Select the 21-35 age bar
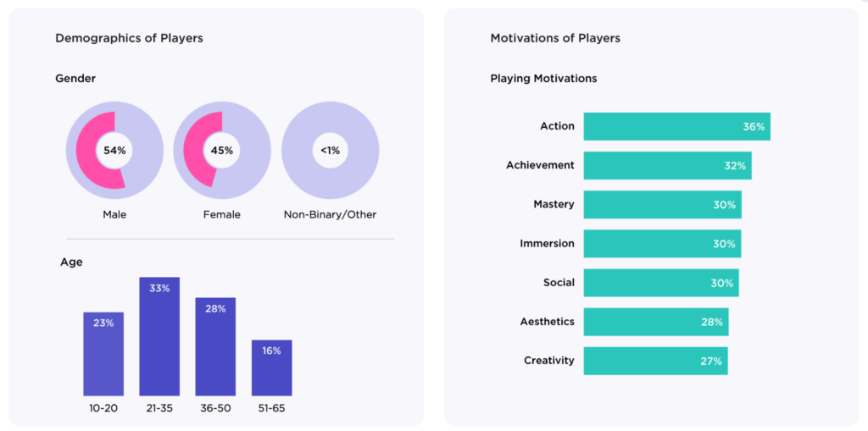 [x=159, y=337]
